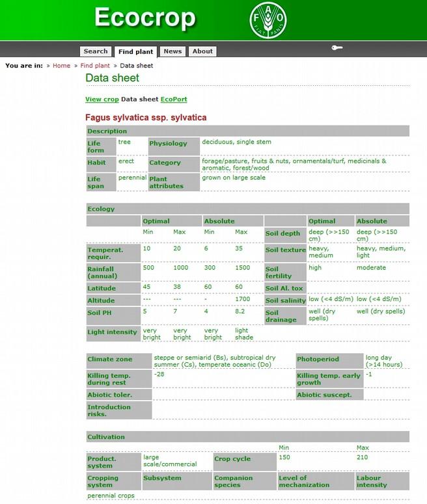Image resolution: width=427 pixels, height=504 pixels.
Task: Click the Latitude optimal min value 45
Action: (x=146, y=286)
